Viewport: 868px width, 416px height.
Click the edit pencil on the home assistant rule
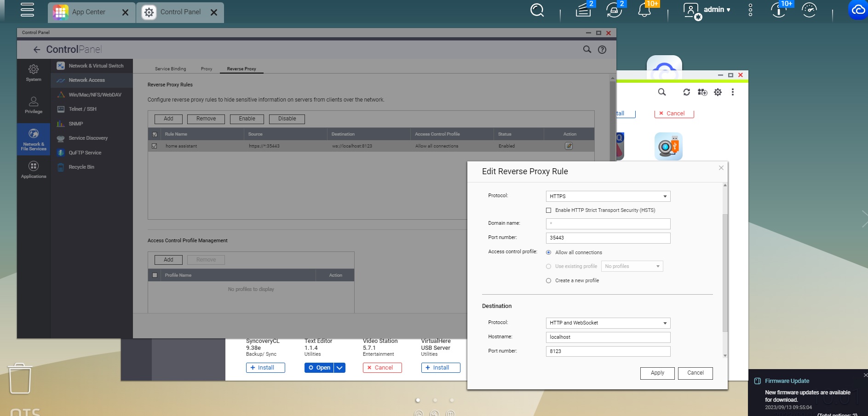click(x=569, y=146)
